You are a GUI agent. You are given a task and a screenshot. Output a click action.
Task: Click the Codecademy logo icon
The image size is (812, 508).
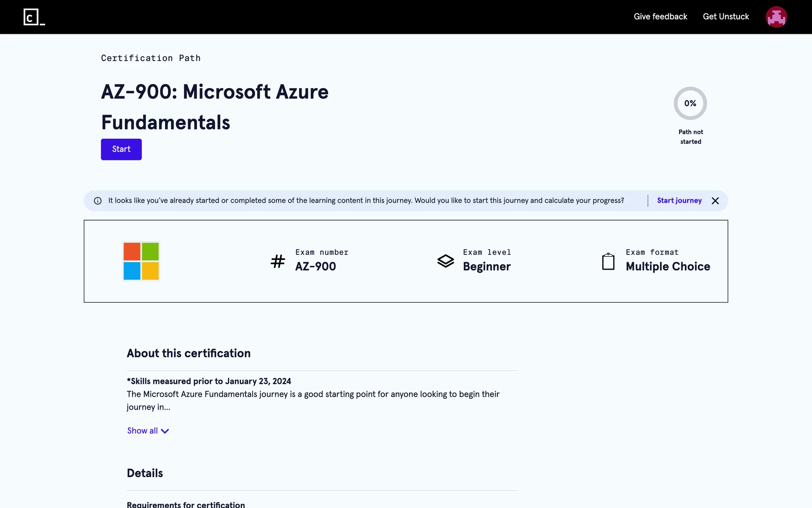click(34, 17)
